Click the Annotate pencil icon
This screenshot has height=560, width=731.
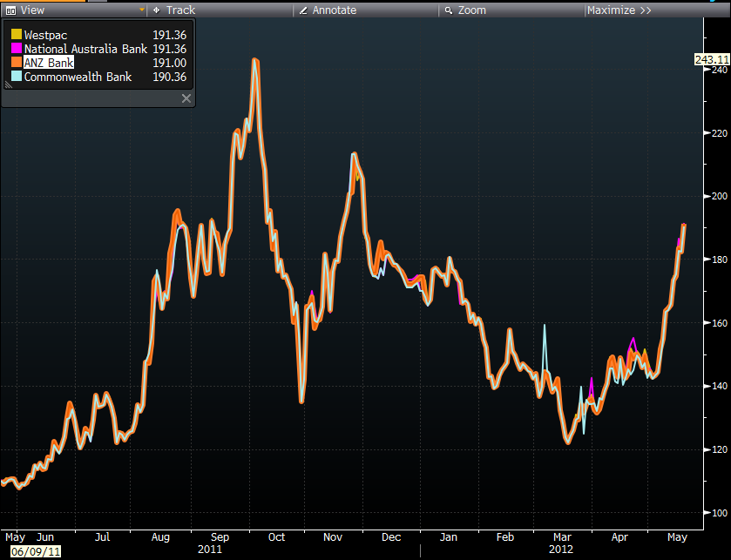[x=303, y=10]
